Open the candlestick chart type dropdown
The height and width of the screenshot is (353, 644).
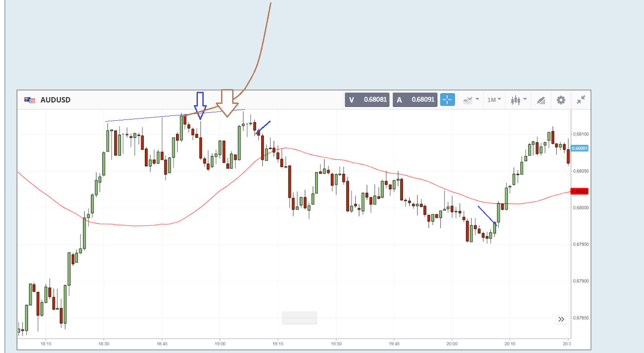(x=520, y=100)
